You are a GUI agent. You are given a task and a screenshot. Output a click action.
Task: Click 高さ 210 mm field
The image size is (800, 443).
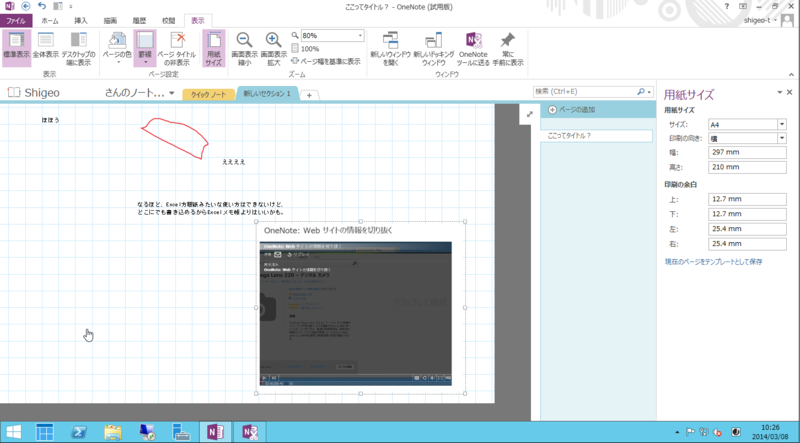(x=747, y=167)
